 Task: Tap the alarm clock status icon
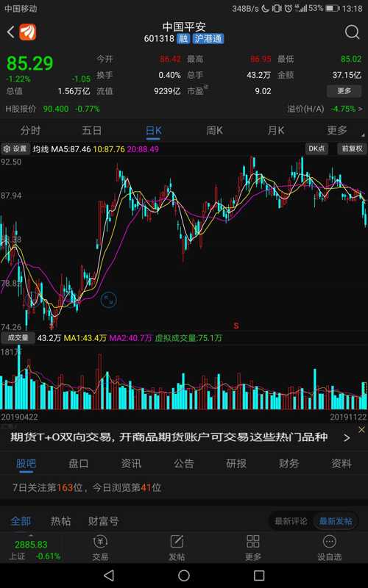[288, 8]
